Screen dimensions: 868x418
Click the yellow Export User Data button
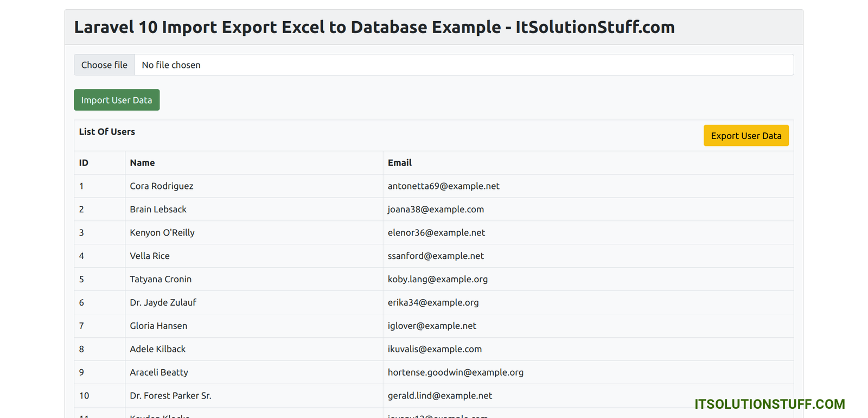746,136
